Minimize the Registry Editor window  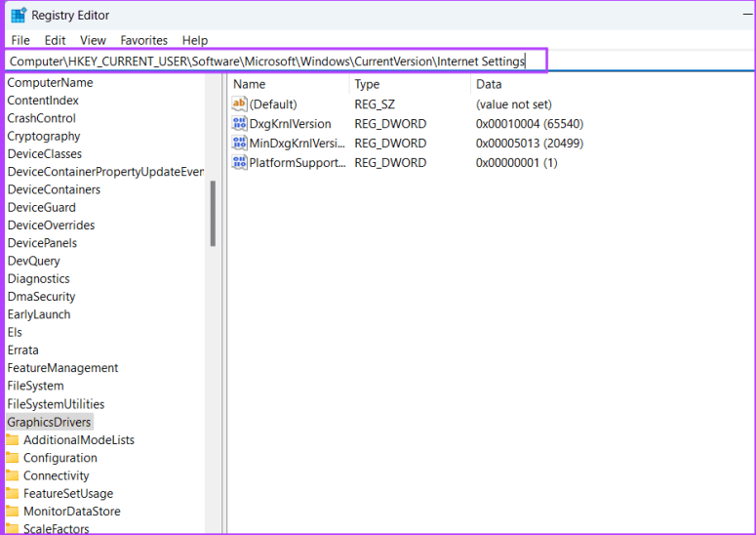(748, 15)
